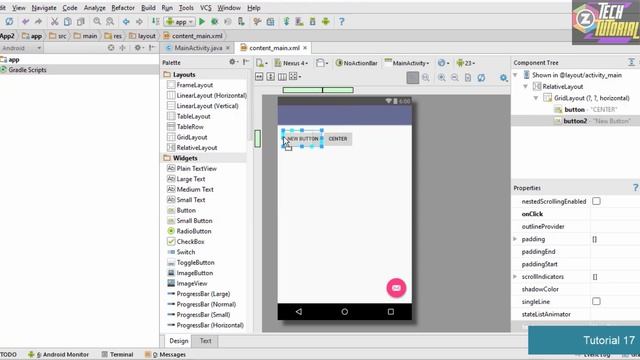The width and height of the screenshot is (640, 360).
Task: Click the Make Project build icon
Action: click(156, 21)
